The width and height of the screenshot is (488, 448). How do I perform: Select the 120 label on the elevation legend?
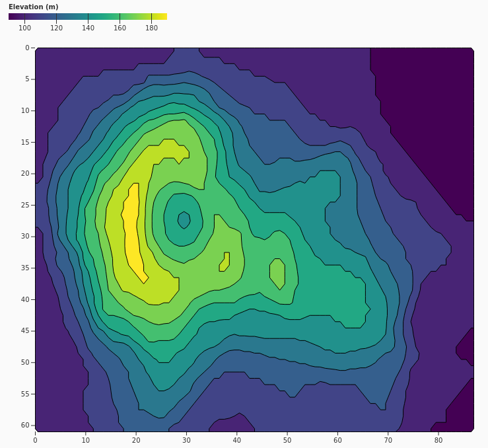tap(56, 28)
